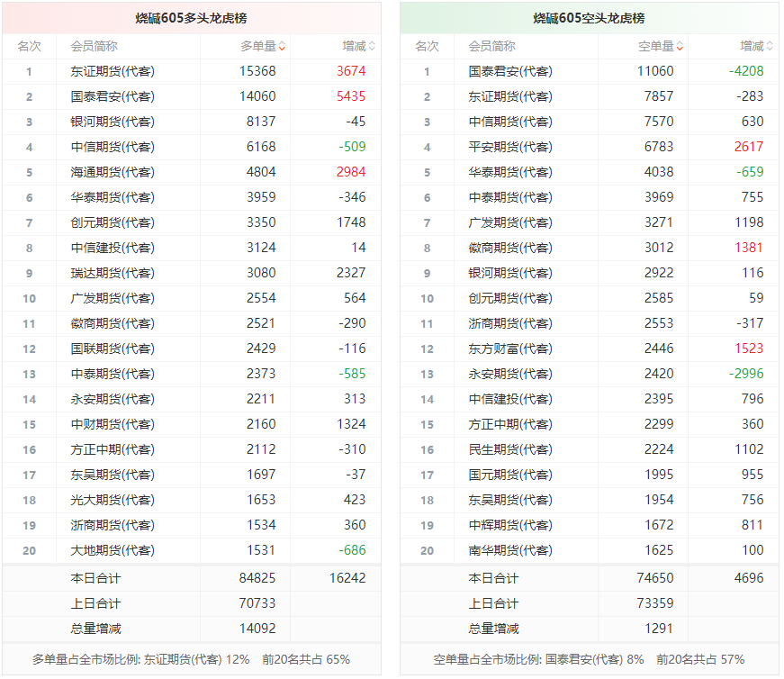Click 空单量占全市场比例 footer text

538,659
